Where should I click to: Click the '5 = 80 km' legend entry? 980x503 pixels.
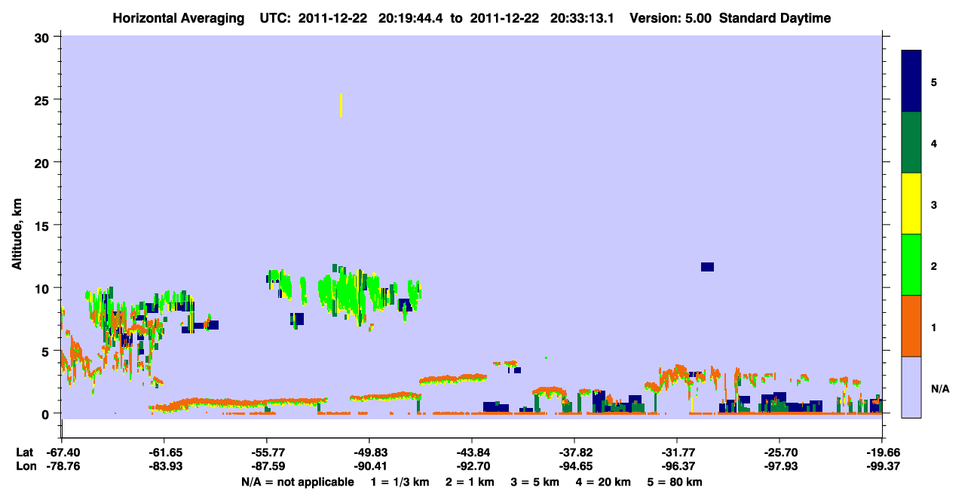[676, 482]
